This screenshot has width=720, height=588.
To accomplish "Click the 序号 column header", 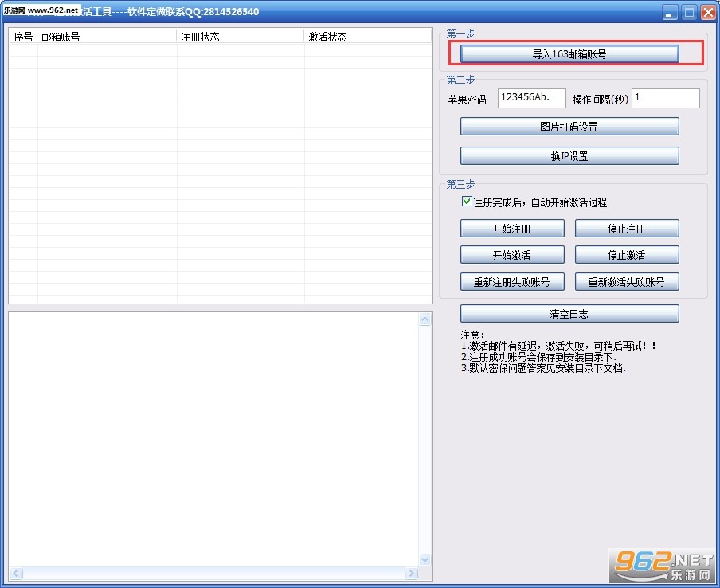I will 22,36.
